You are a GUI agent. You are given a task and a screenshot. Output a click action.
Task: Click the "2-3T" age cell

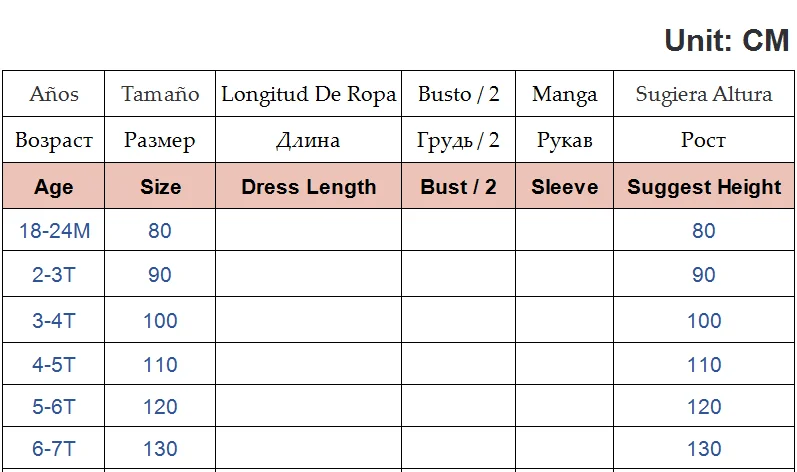click(54, 275)
